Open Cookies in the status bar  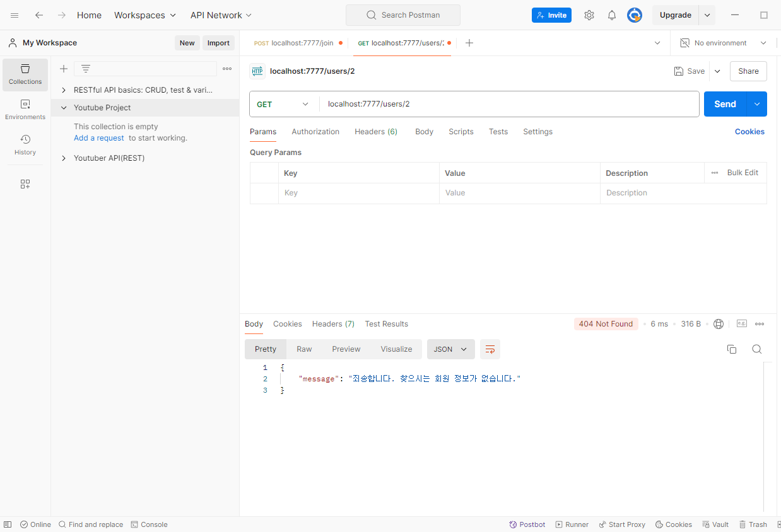[674, 524]
